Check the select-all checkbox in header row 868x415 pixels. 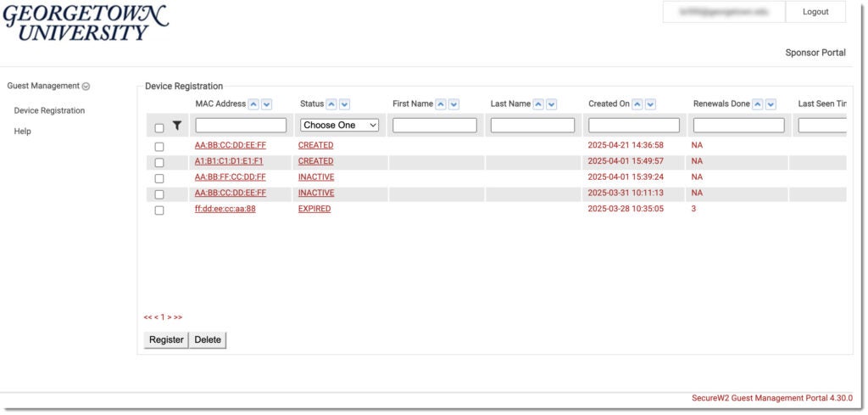pos(159,128)
